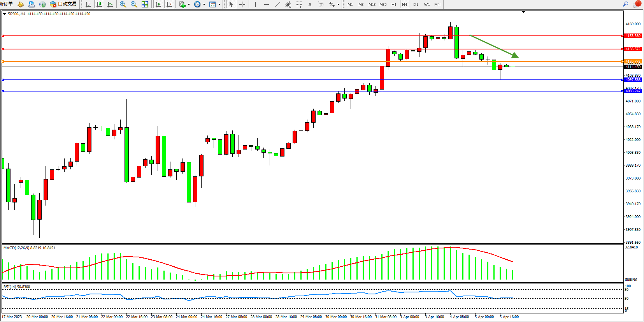Open the search magnifier icon

tap(626, 4)
